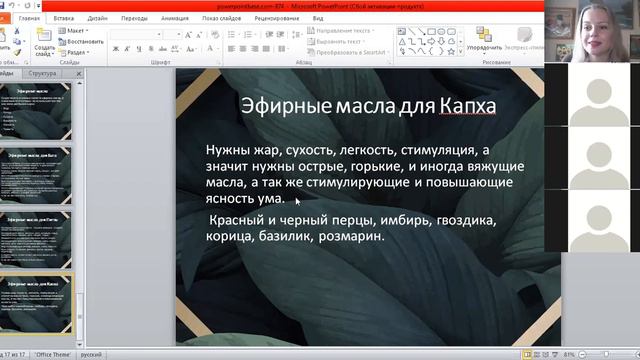Click the Increase Font Size icon
The image size is (640, 360).
pos(188,35)
